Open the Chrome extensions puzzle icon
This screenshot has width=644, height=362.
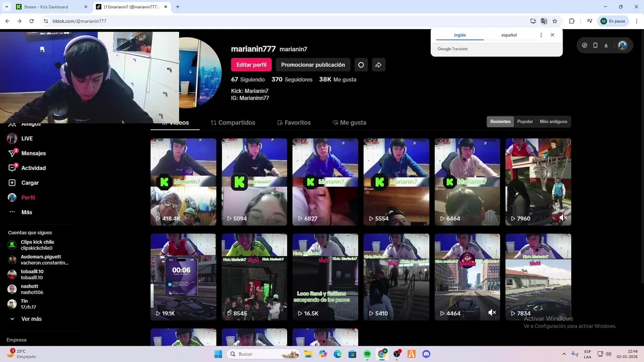572,21
